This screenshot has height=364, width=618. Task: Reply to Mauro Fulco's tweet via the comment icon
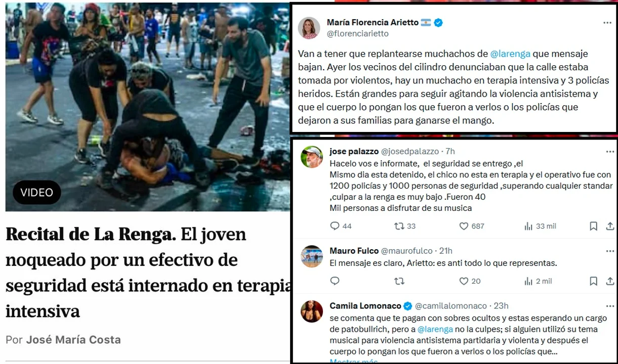click(x=334, y=281)
